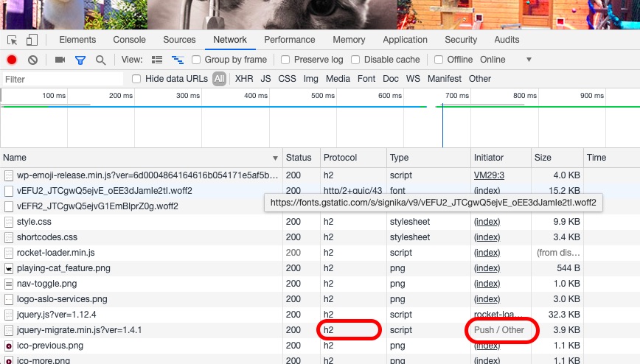Screen dimensions: 640x364
Task: Filter requests by XHR
Action: (244, 79)
